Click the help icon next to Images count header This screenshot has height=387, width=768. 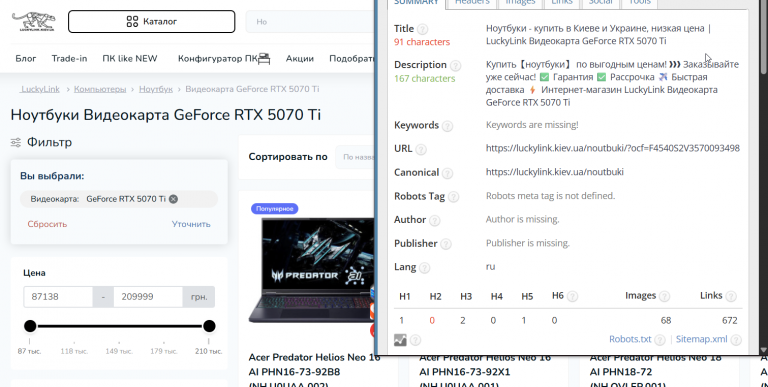(x=664, y=296)
